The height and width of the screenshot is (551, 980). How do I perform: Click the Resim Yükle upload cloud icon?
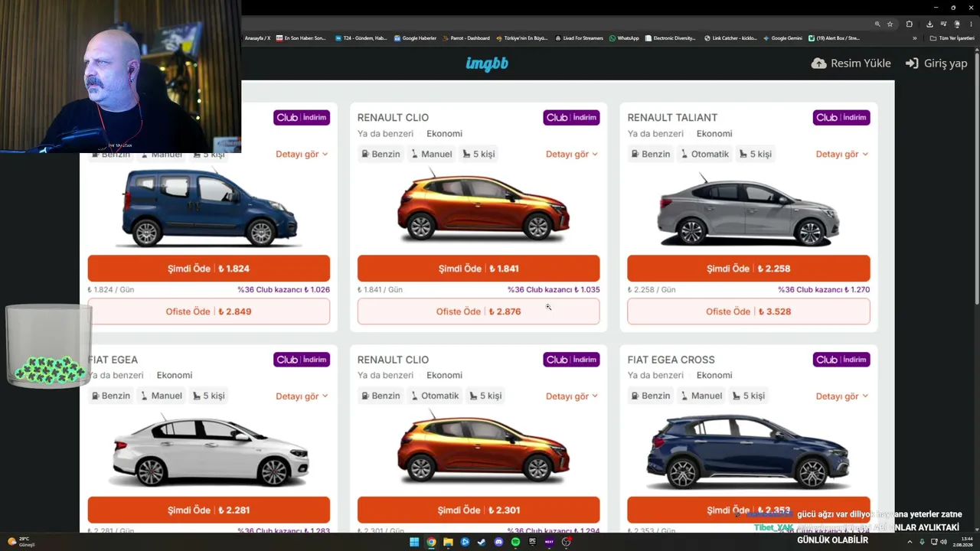(818, 64)
